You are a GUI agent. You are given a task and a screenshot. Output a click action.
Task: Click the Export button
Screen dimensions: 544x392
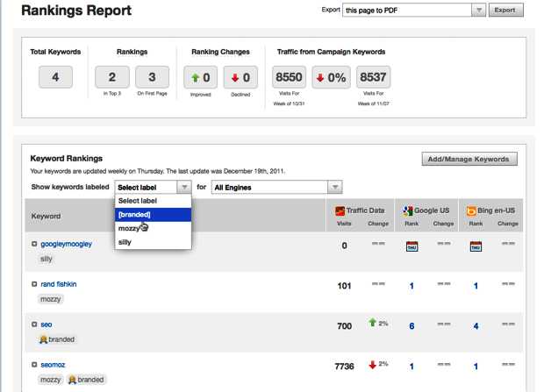(506, 10)
